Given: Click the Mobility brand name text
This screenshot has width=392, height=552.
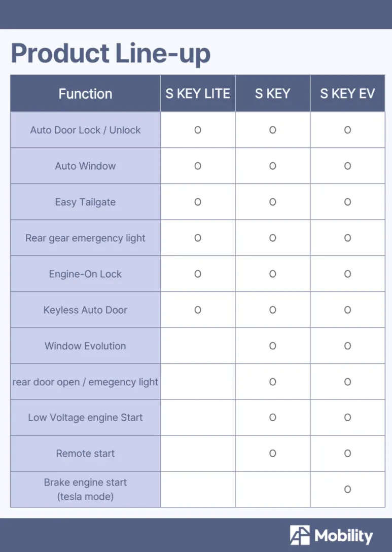Looking at the screenshot, I should click(343, 536).
